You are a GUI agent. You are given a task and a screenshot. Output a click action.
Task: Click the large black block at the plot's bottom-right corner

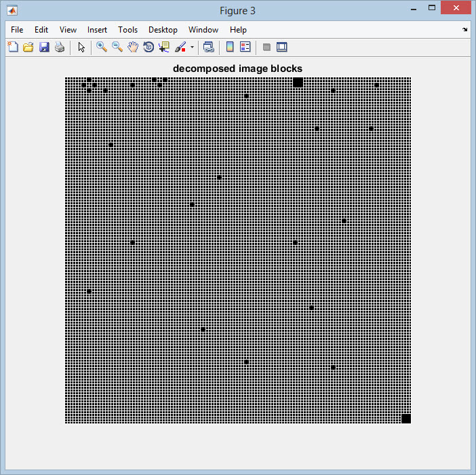click(406, 419)
